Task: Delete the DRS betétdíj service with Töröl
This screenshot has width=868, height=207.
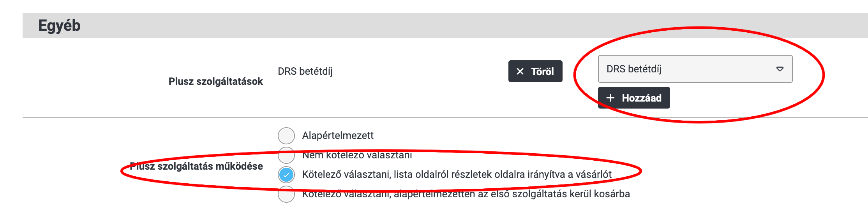Action: coord(535,71)
